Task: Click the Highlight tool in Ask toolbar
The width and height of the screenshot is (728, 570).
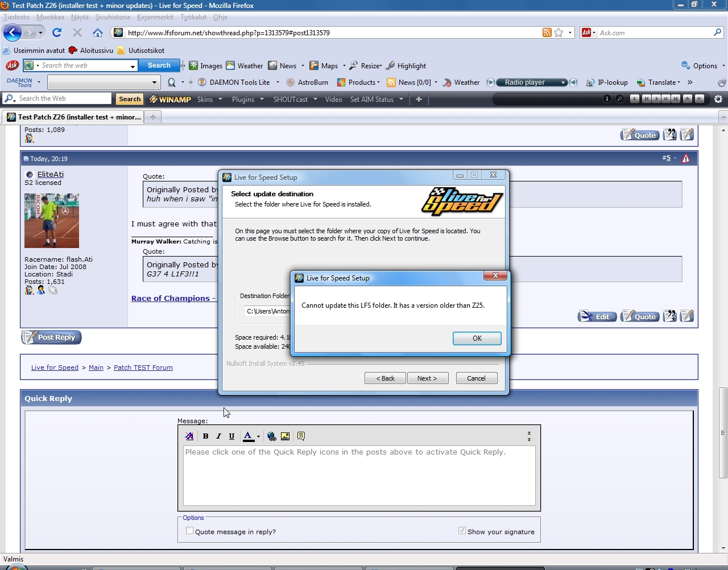Action: [406, 66]
